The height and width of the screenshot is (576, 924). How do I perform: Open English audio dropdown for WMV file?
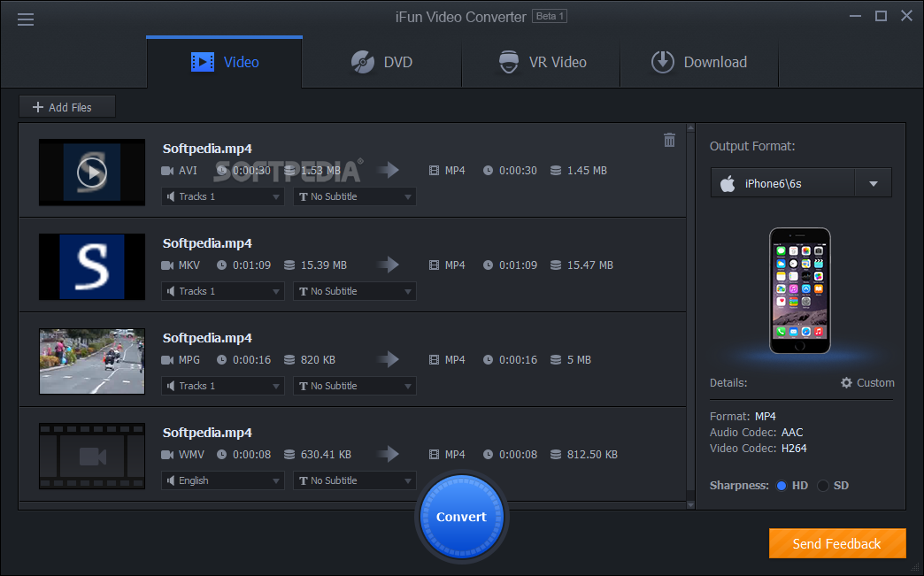(223, 480)
